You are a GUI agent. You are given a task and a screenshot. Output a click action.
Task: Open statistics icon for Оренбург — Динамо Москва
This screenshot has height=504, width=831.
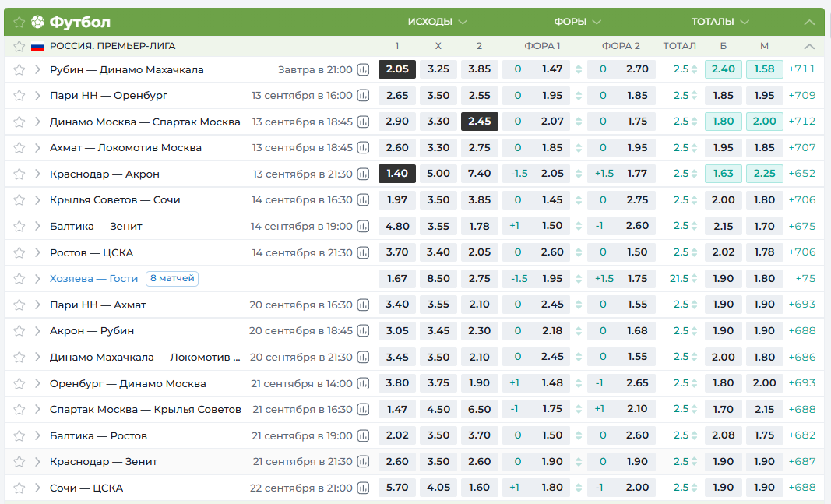coord(363,383)
